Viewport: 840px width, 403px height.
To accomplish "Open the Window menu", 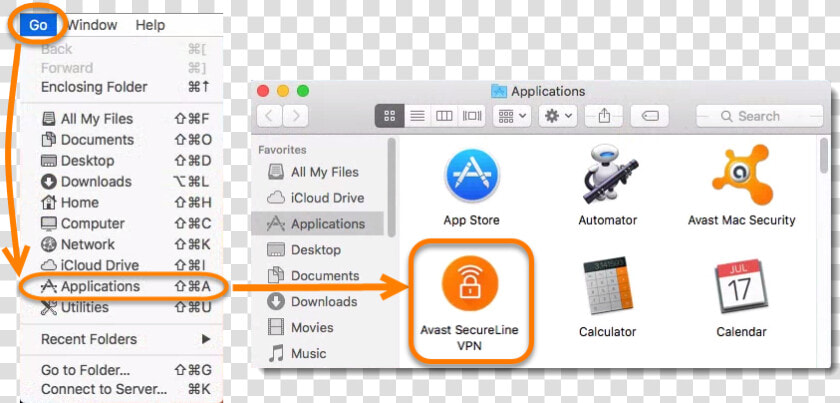I will click(x=92, y=25).
